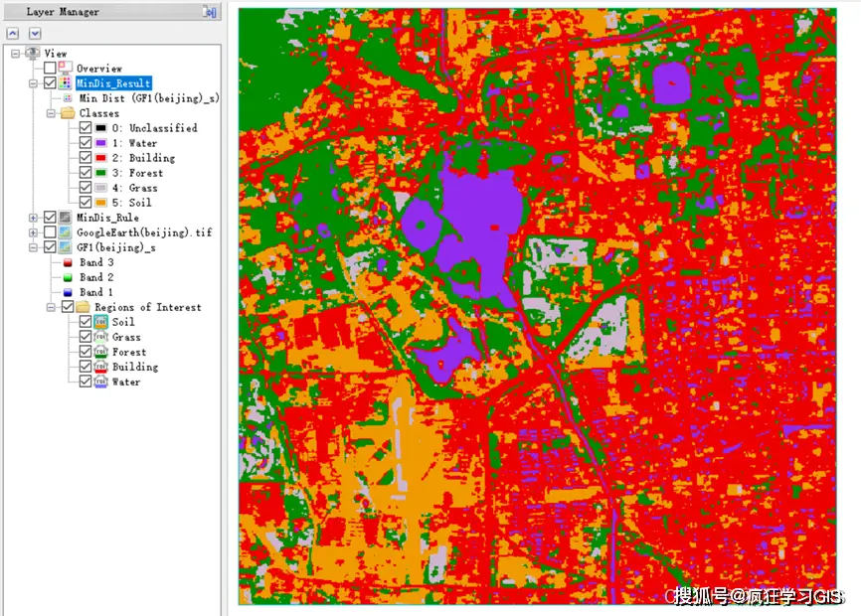Click the Water ROI icon
This screenshot has width=861, height=616.
coord(100,382)
